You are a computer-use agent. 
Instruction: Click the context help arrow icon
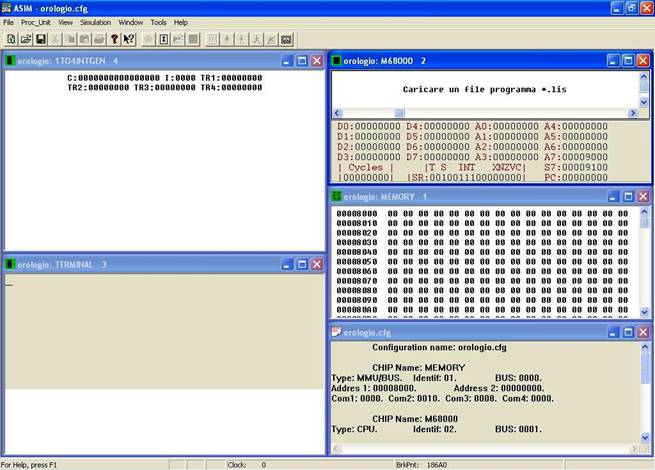click(x=129, y=39)
